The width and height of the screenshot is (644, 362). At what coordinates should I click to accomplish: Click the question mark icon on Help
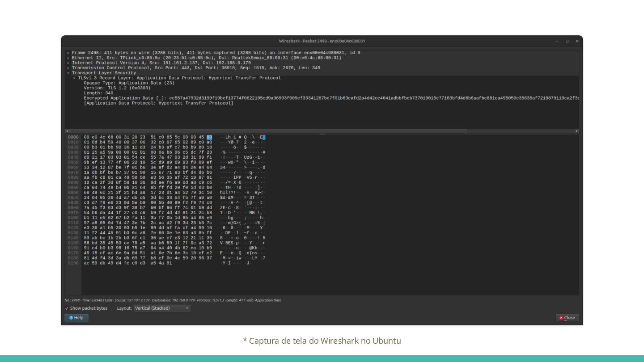71,318
